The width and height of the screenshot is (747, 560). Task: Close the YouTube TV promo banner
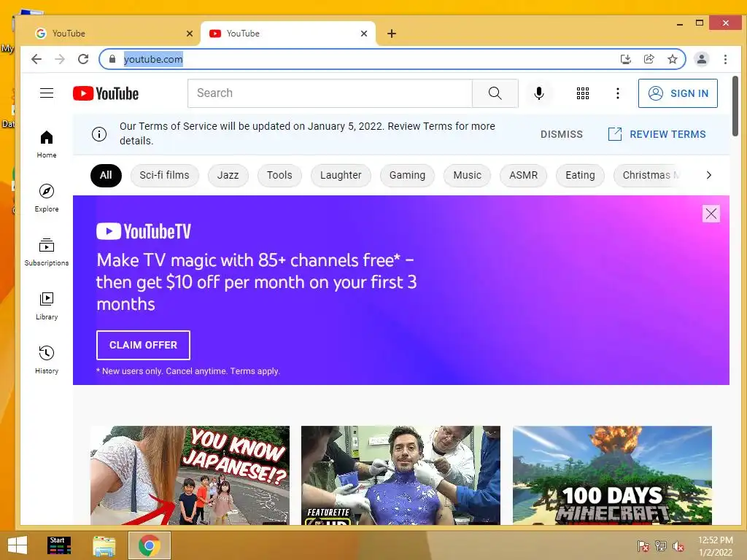pyautogui.click(x=711, y=214)
